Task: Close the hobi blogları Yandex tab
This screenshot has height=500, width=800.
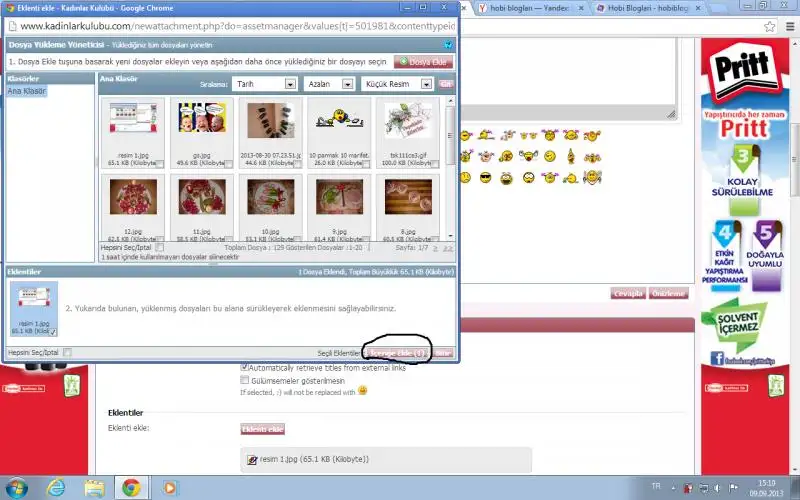Action: [581, 8]
